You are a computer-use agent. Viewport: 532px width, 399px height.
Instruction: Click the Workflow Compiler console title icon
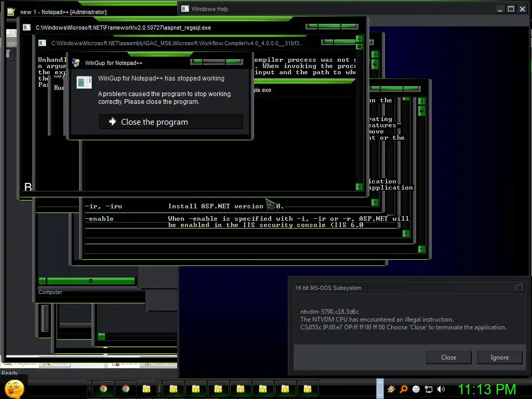pos(42,43)
